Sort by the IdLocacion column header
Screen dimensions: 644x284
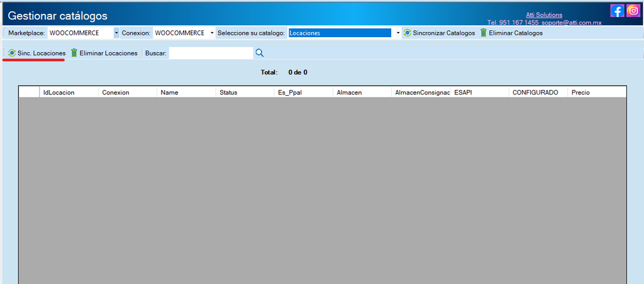69,93
